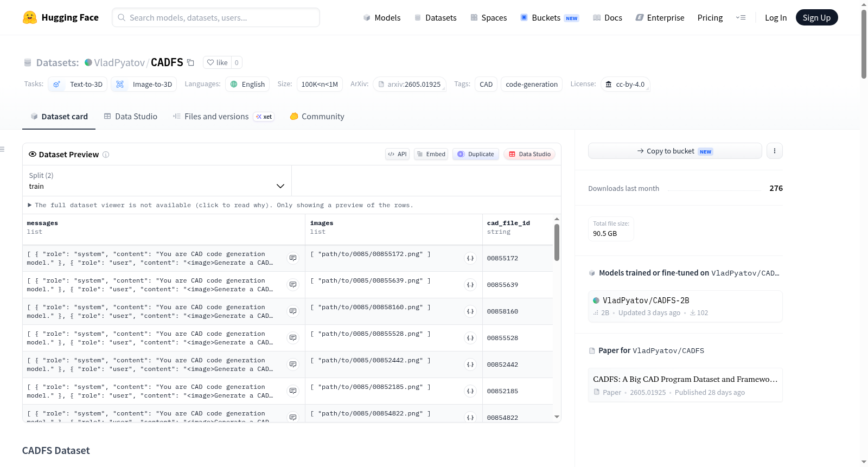Expand messages cell for row 00852185
The width and height of the screenshot is (868, 467).
click(293, 391)
